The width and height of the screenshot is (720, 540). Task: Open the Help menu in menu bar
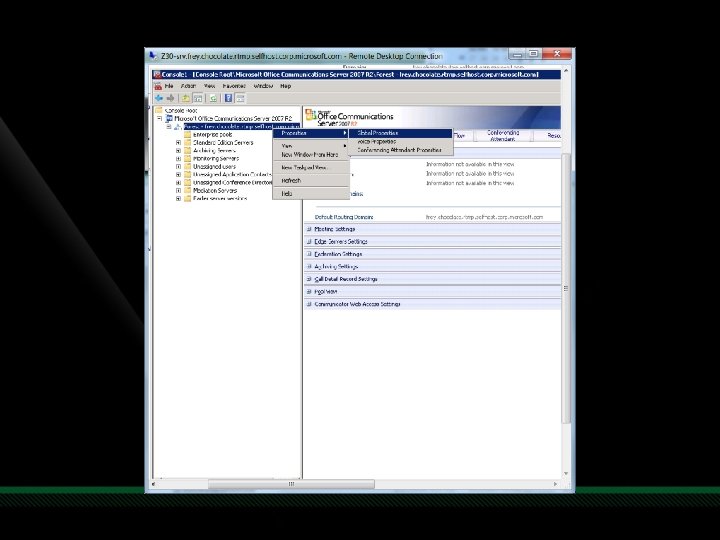(x=286, y=86)
